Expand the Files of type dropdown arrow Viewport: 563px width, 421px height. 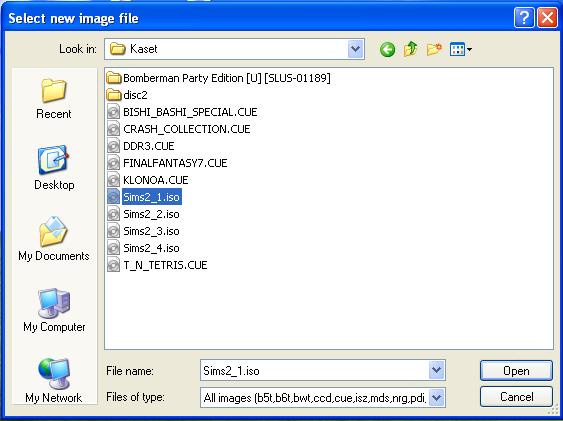pyautogui.click(x=437, y=397)
